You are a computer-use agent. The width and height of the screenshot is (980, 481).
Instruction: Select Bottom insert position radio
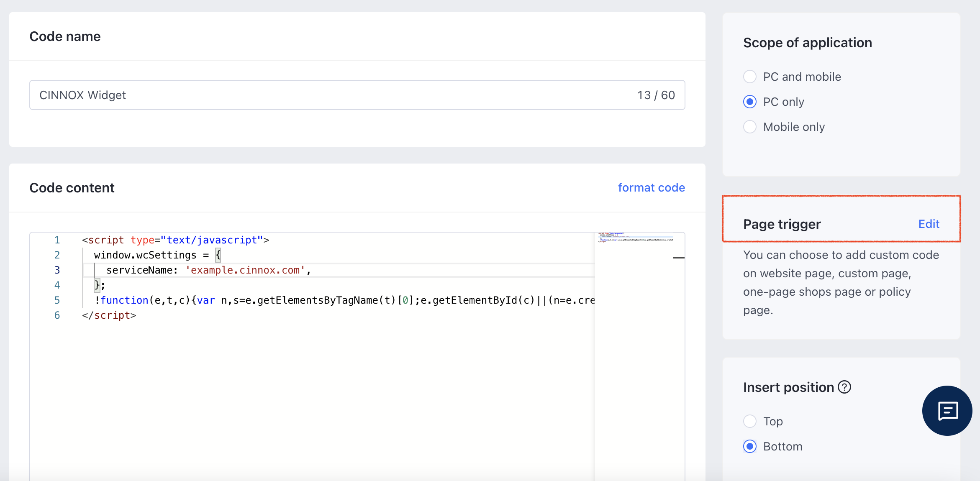[x=750, y=446]
